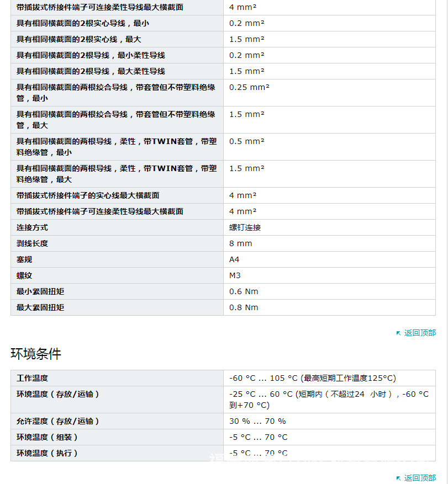Open the upper 返回顶部 link
This screenshot has height=484, width=448.
point(421,332)
